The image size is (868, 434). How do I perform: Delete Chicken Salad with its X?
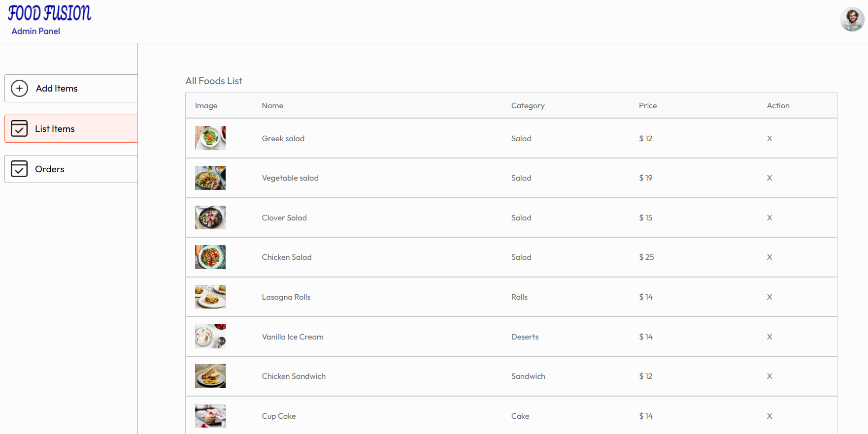tap(769, 257)
